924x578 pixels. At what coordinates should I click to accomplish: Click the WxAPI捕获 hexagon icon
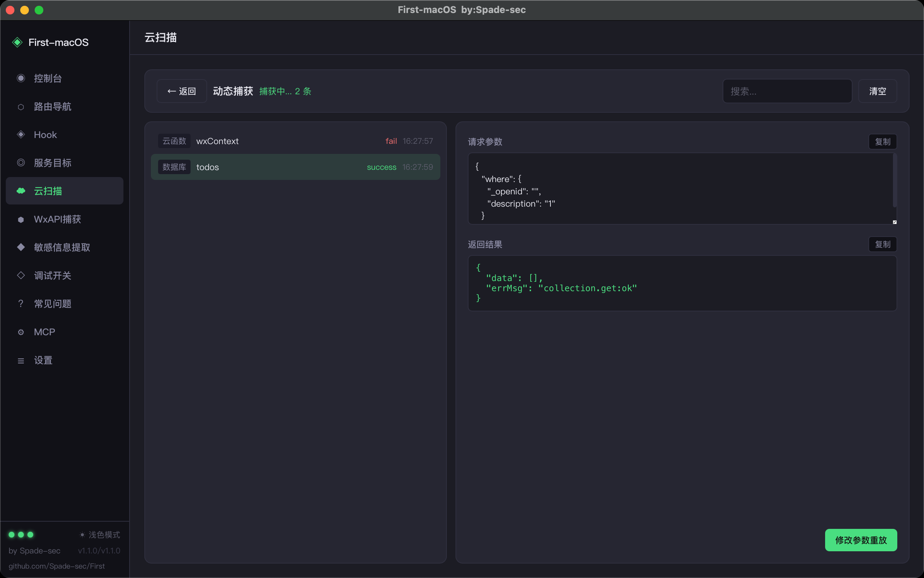(x=21, y=219)
